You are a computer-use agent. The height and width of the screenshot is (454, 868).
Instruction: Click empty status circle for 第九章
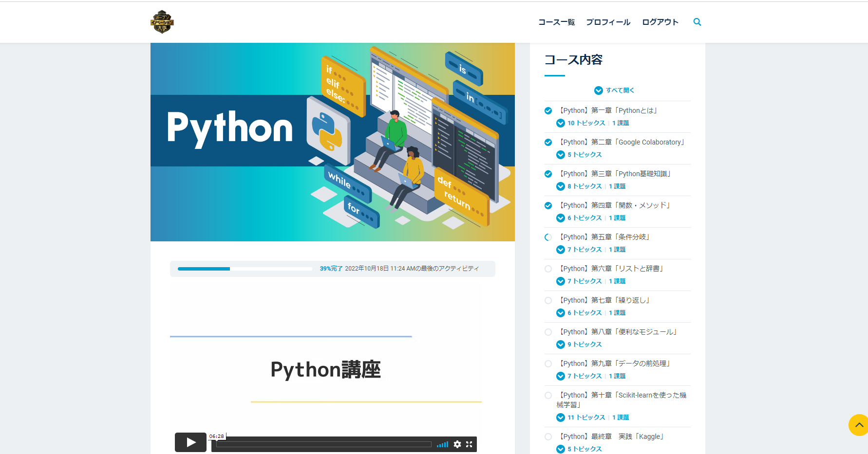(x=548, y=363)
